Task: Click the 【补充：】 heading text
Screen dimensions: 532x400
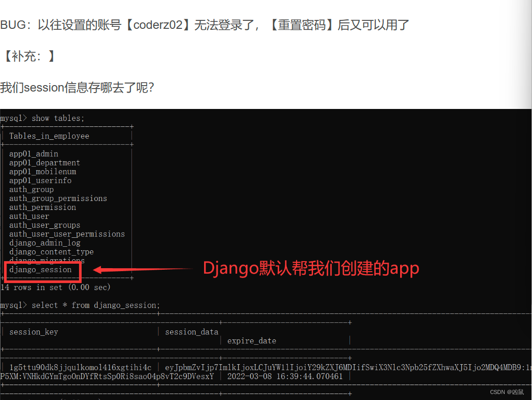Action: pyautogui.click(x=28, y=56)
